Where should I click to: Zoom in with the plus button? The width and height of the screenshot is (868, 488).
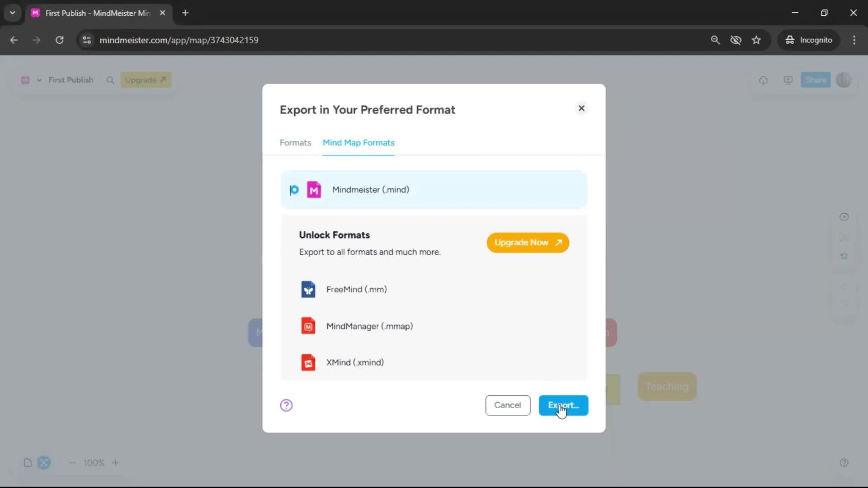click(116, 463)
